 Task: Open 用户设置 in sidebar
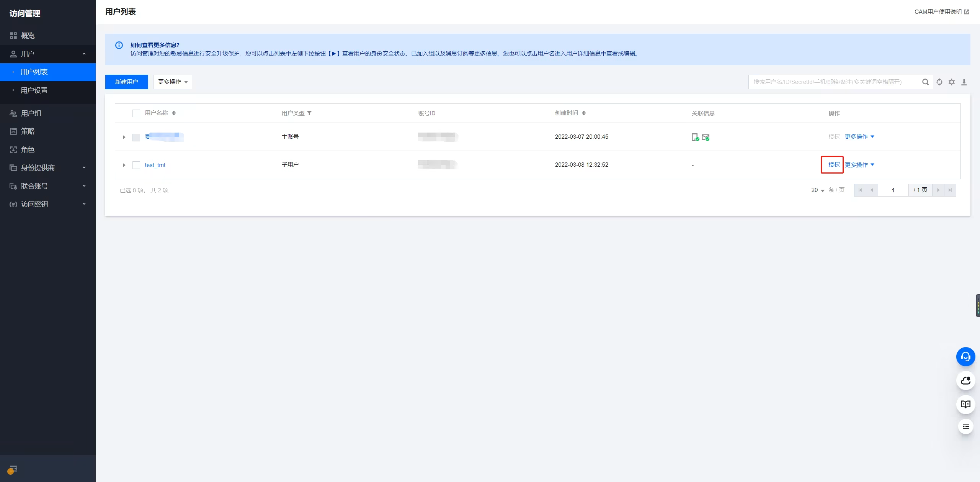34,90
